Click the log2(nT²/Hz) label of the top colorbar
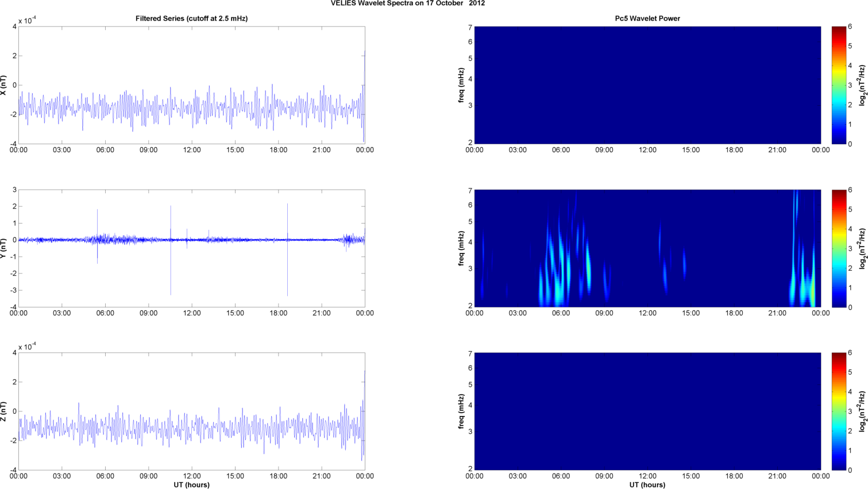This screenshot has width=868, height=489. 862,85
